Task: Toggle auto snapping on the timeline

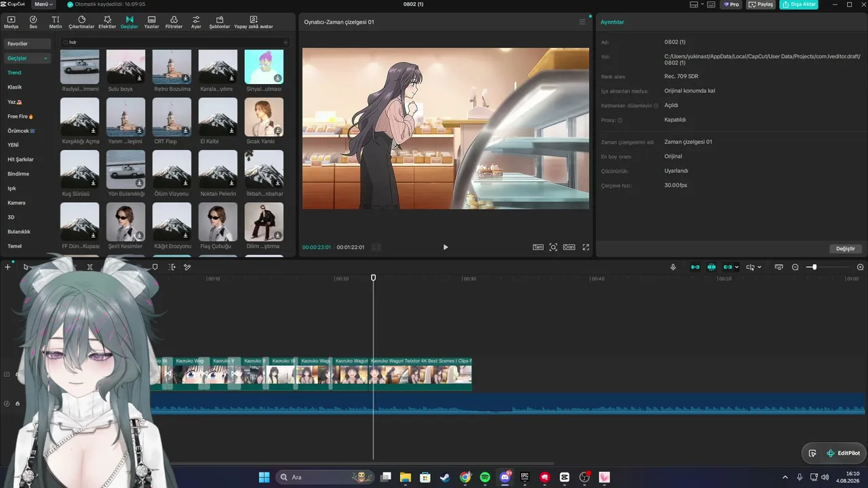Action: [711, 267]
